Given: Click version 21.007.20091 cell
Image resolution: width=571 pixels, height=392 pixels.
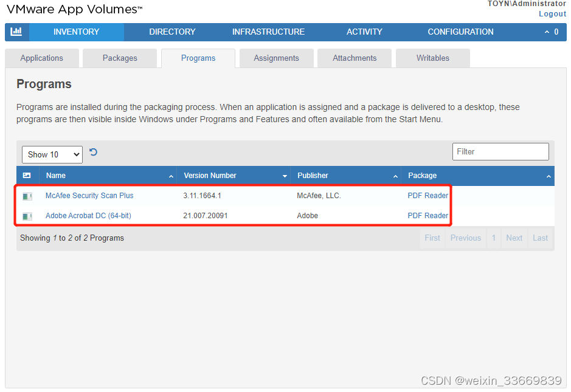Looking at the screenshot, I should [206, 216].
